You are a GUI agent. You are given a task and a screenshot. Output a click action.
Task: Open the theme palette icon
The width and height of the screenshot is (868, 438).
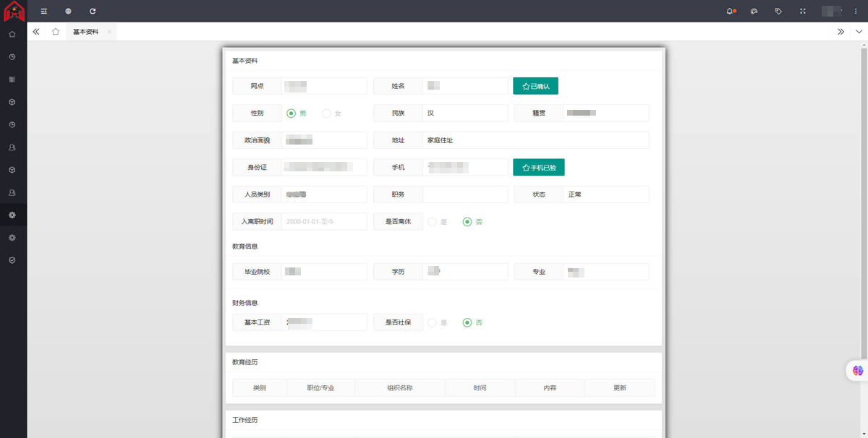click(754, 12)
